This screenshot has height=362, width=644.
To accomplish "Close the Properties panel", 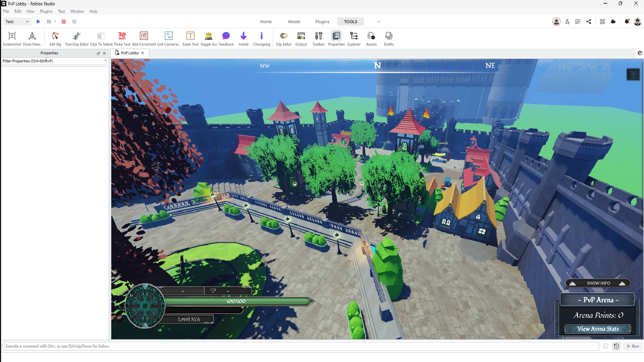I will pos(105,53).
